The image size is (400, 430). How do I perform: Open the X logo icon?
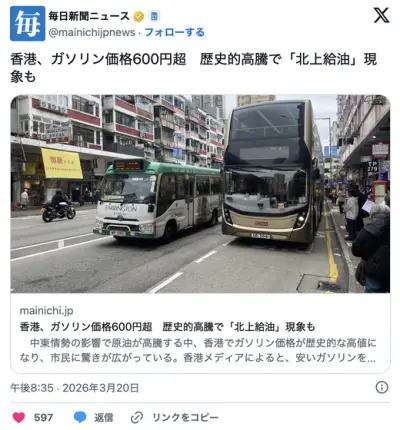tap(381, 15)
